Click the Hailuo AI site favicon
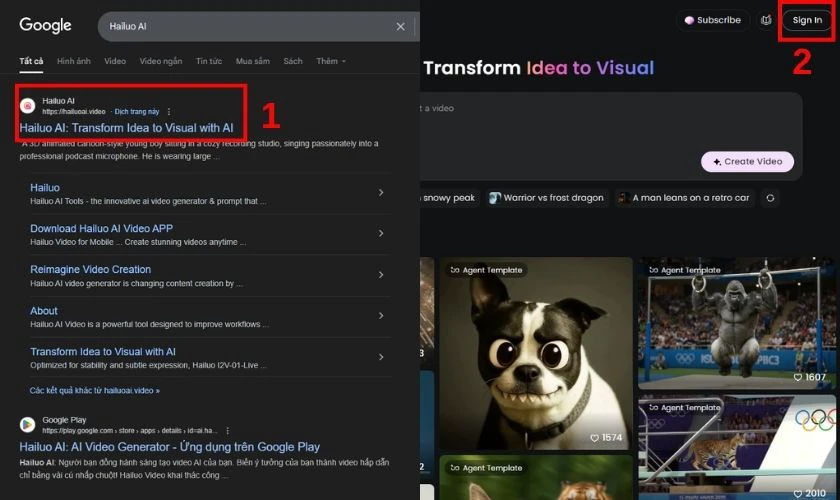The width and height of the screenshot is (840, 500). (28, 106)
